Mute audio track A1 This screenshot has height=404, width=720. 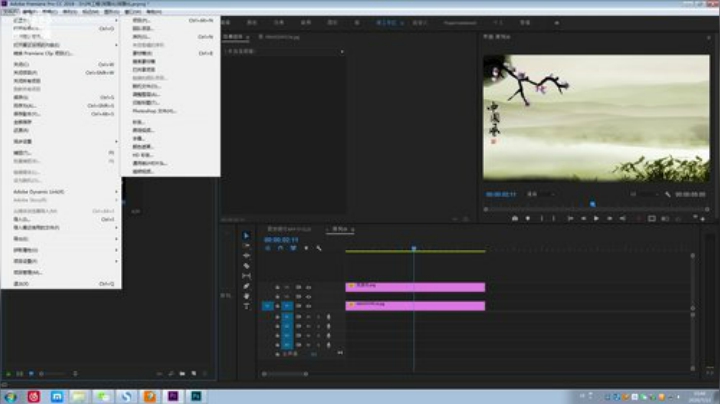[x=309, y=317]
